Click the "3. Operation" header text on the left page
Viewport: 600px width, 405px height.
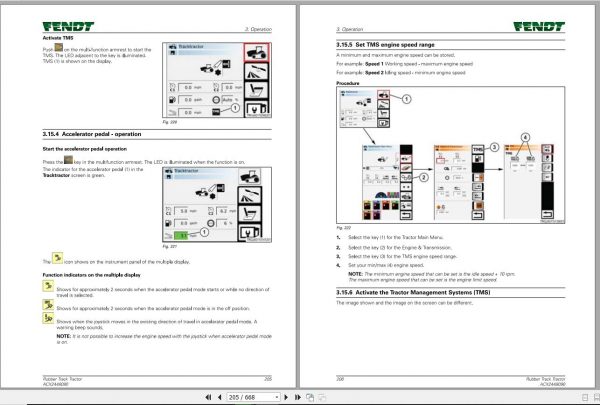pyautogui.click(x=258, y=29)
